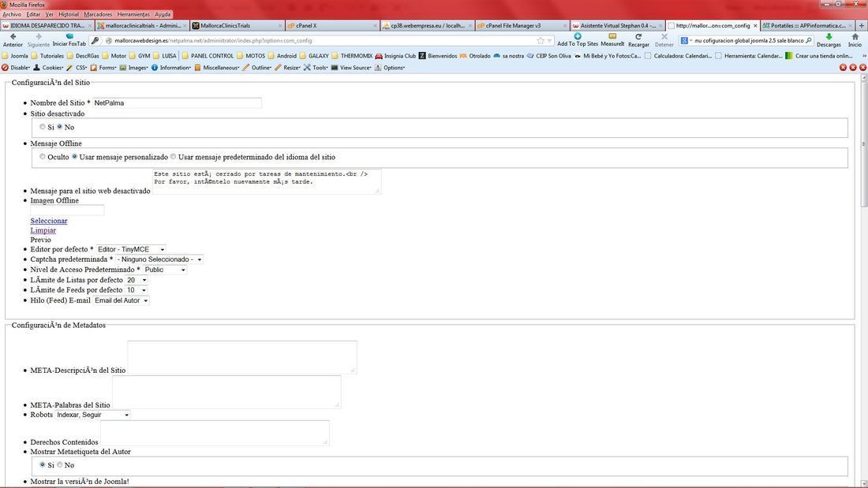Open the Descargas downloads panel
This screenshot has height=488, width=868.
click(x=829, y=40)
